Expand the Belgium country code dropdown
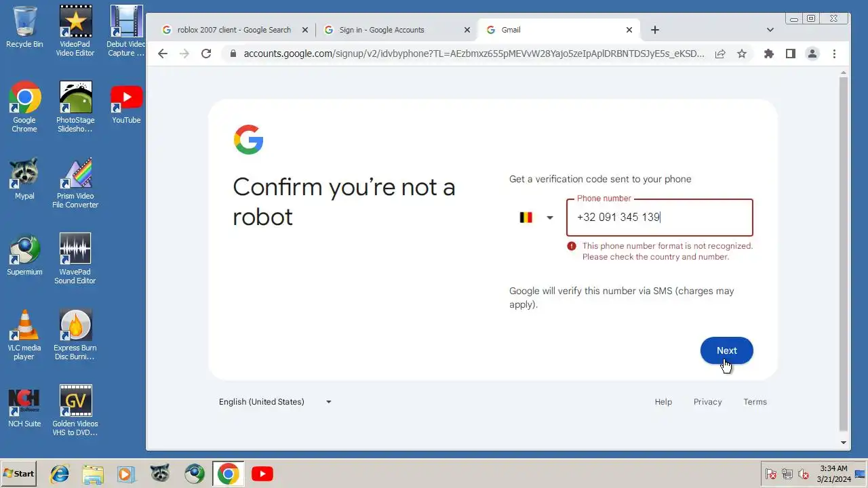Screen dimensions: 868x488 [536, 218]
